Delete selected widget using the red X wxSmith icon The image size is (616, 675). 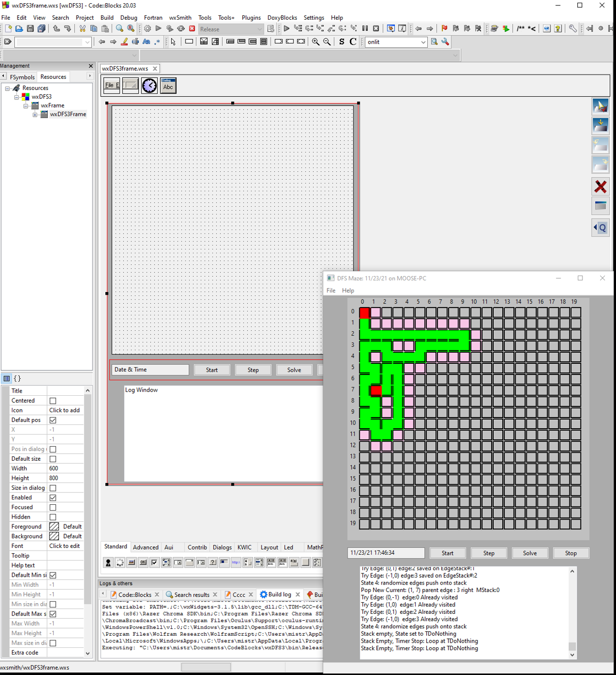600,187
